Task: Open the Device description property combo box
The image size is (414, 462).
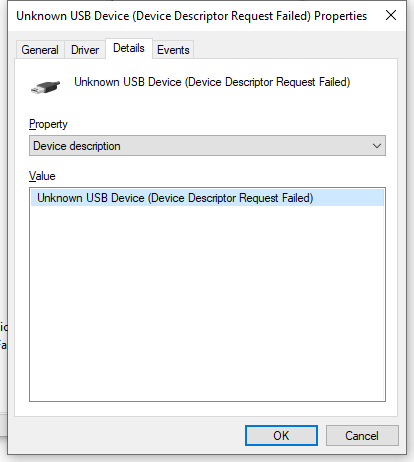Action: pos(207,146)
